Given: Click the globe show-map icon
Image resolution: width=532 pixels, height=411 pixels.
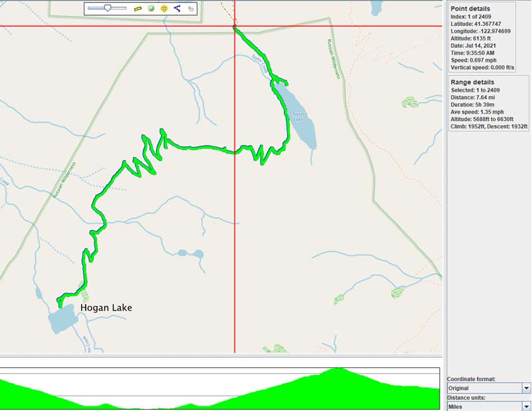Looking at the screenshot, I should click(151, 9).
